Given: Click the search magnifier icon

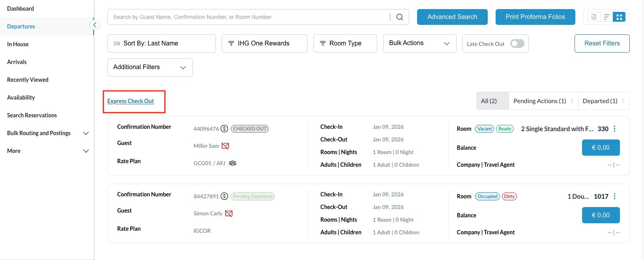Looking at the screenshot, I should click(x=399, y=17).
